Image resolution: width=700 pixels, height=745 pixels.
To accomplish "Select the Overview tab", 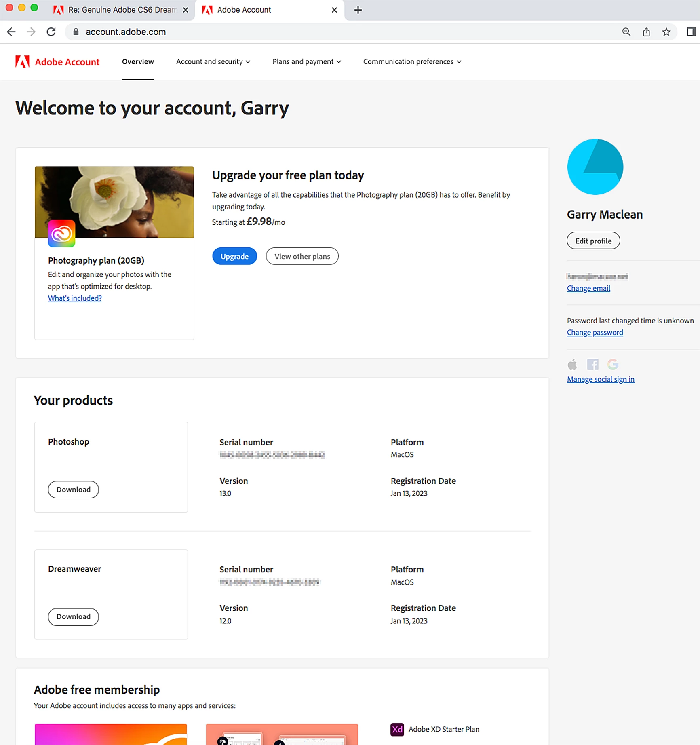I will pos(138,62).
